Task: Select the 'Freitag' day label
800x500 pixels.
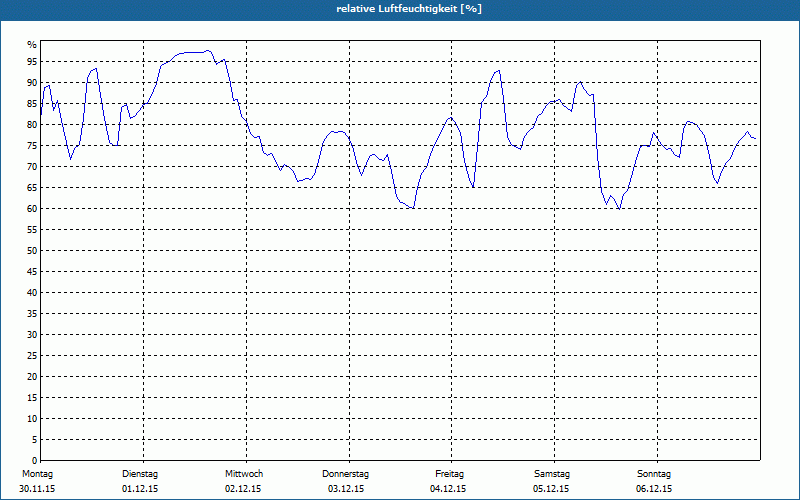Action: click(449, 474)
